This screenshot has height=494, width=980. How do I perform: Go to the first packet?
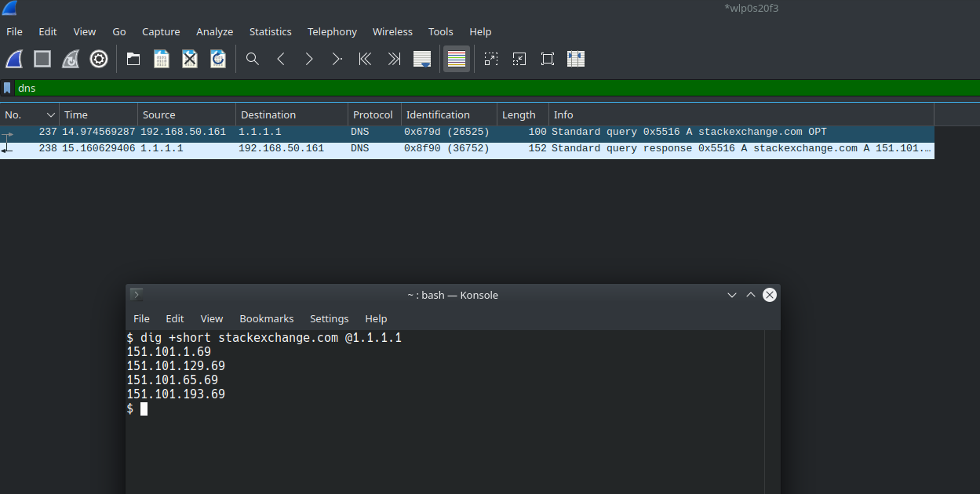[365, 58]
